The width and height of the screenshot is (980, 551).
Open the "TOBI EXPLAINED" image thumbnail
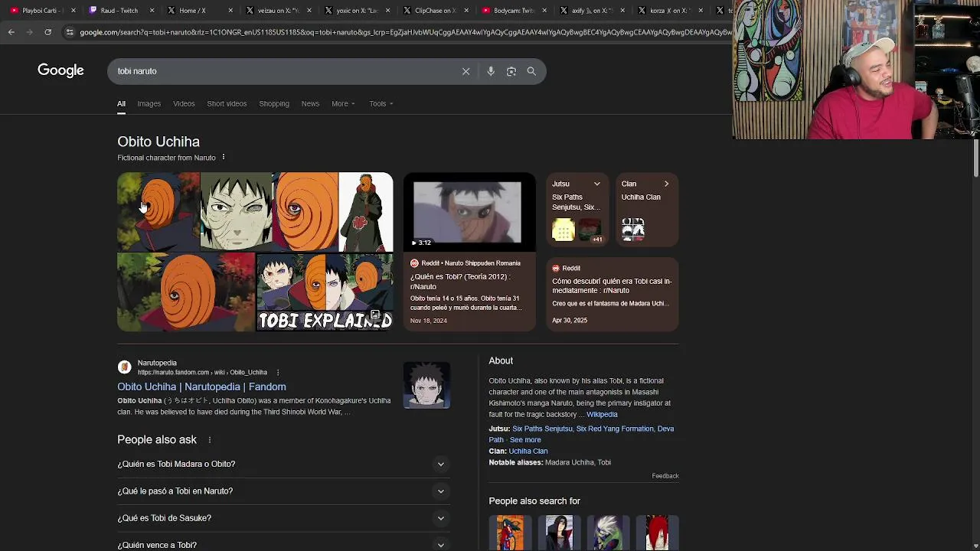(325, 292)
